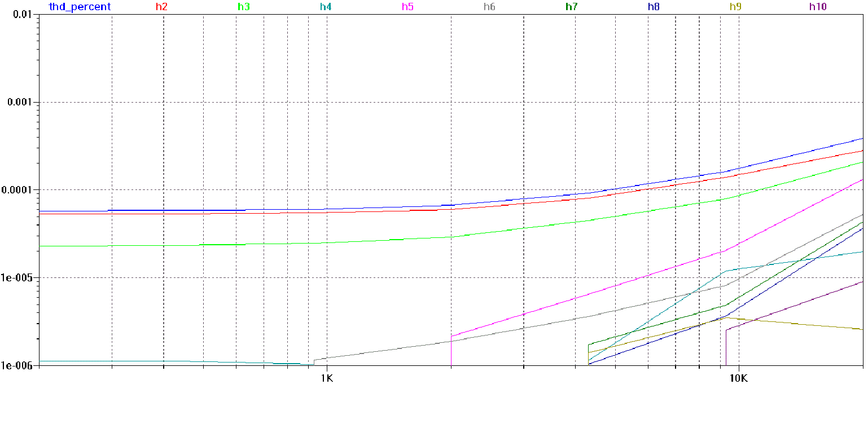868x433 pixels.
Task: Click the 10K X-axis label
Action: coord(738,378)
